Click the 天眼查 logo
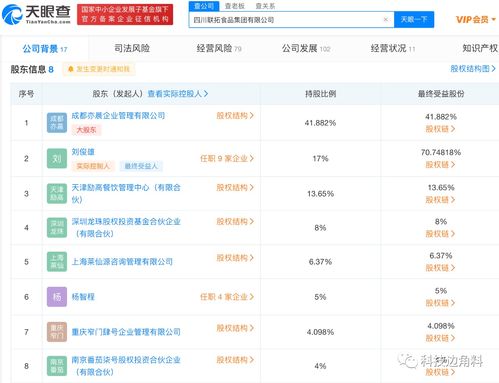The image size is (499, 383). [x=36, y=14]
